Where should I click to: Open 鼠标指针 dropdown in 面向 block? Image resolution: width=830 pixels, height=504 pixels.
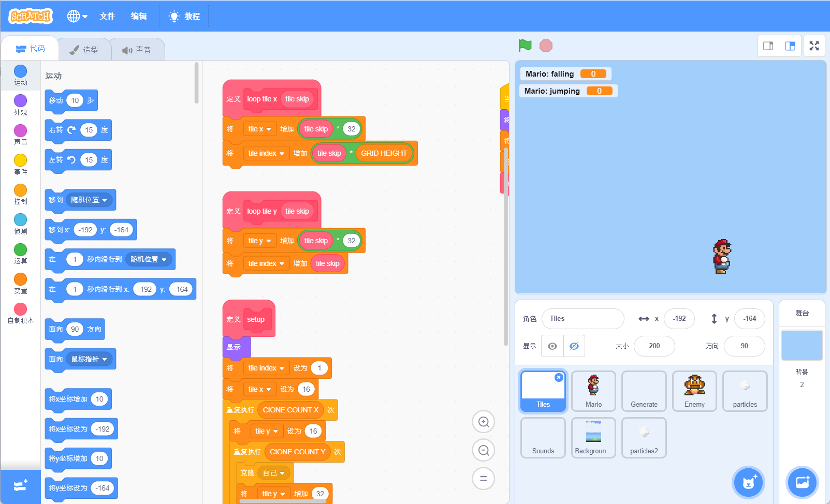click(x=89, y=359)
